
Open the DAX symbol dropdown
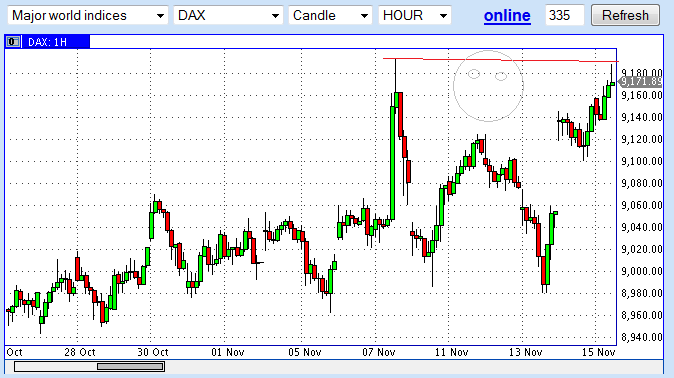point(228,15)
